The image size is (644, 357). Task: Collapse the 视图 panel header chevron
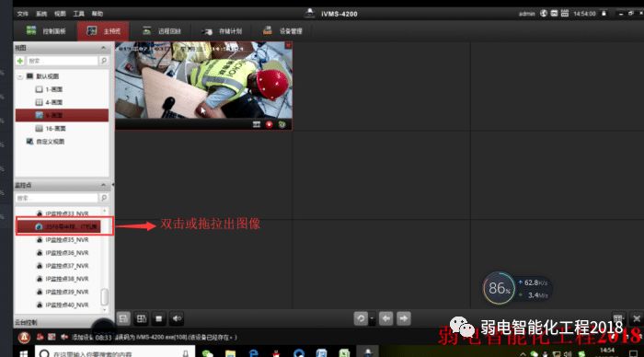(x=103, y=48)
